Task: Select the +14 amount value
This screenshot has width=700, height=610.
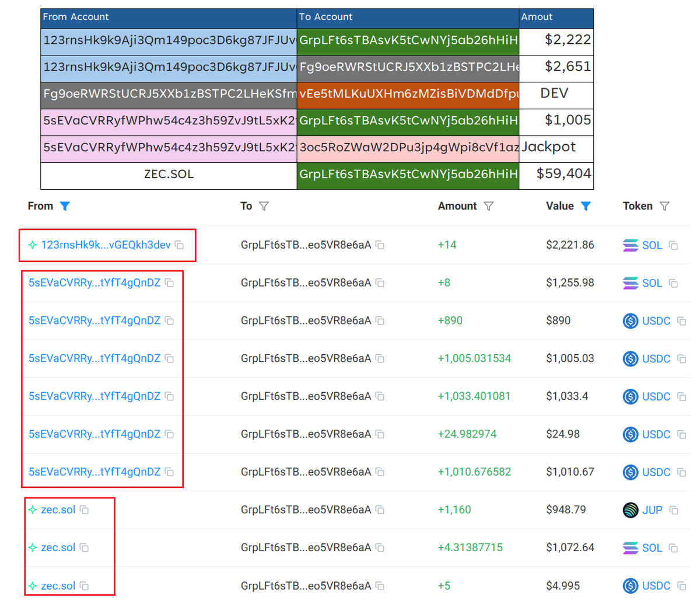Action: (447, 245)
